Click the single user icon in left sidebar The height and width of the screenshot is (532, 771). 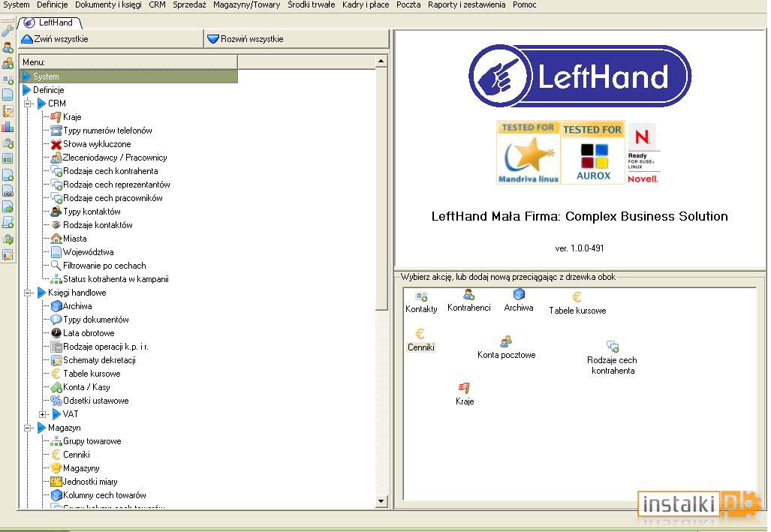(8, 47)
